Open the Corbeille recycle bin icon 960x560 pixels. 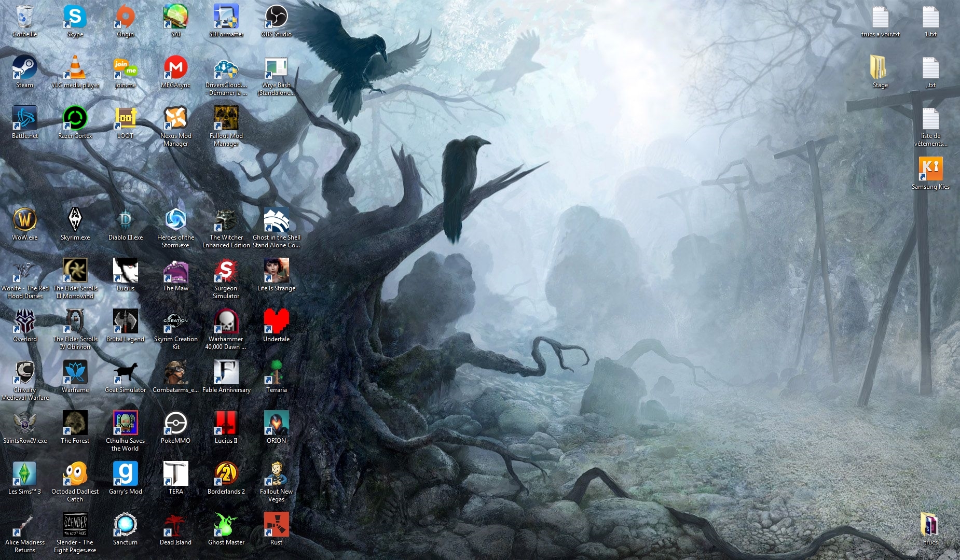coord(24,17)
